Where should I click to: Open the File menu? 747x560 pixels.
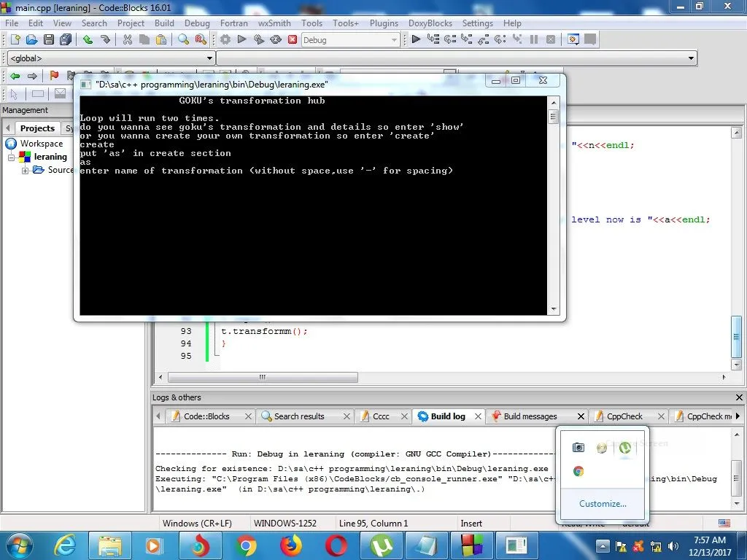click(12, 23)
